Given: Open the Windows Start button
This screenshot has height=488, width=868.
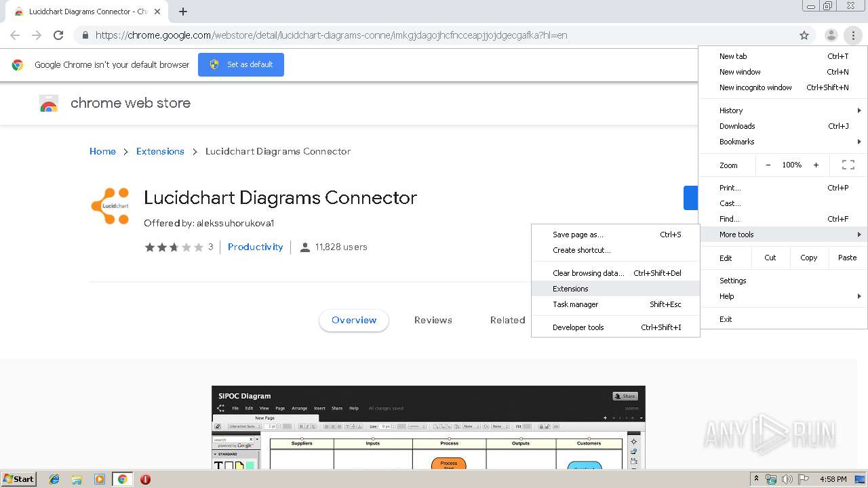Looking at the screenshot, I should pos(18,479).
